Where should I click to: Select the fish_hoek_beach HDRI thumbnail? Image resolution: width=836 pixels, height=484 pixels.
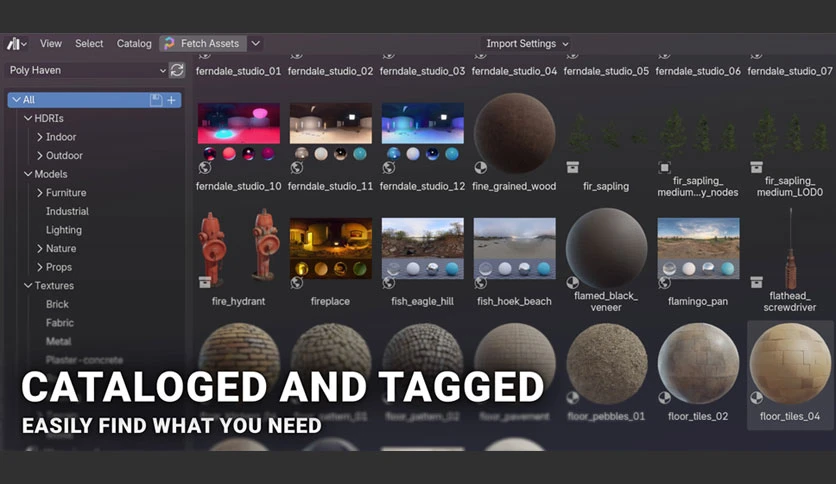[515, 248]
